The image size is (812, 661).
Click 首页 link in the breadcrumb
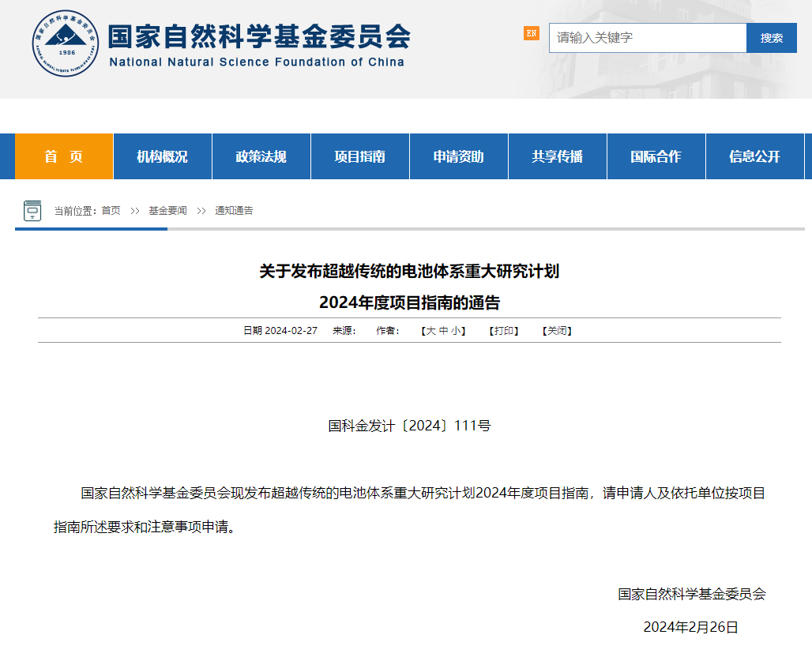pos(111,211)
